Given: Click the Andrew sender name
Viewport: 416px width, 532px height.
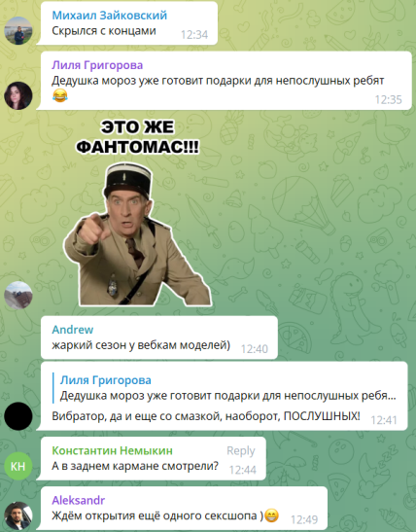Looking at the screenshot, I should 73,330.
